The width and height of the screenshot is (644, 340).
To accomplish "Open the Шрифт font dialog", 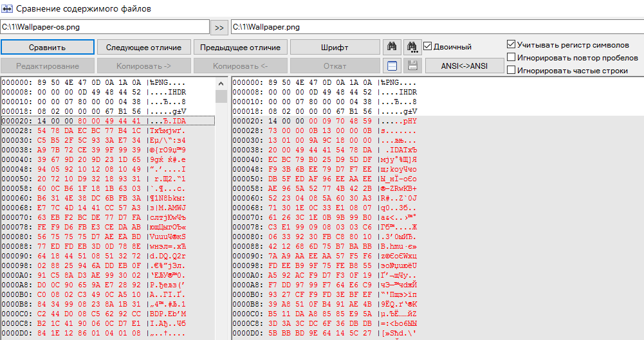I will tap(335, 48).
